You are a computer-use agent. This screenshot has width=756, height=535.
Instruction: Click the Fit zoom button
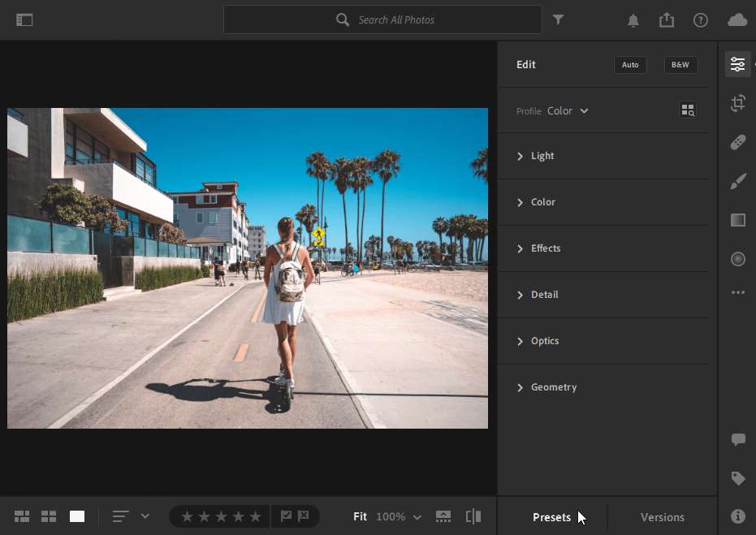point(360,516)
